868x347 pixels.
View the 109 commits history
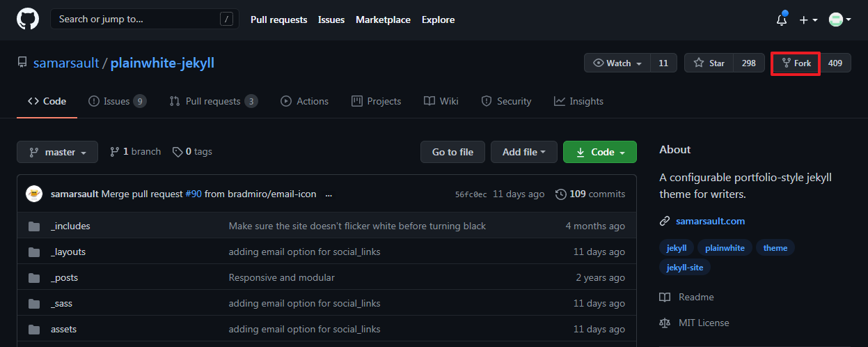tap(590, 194)
